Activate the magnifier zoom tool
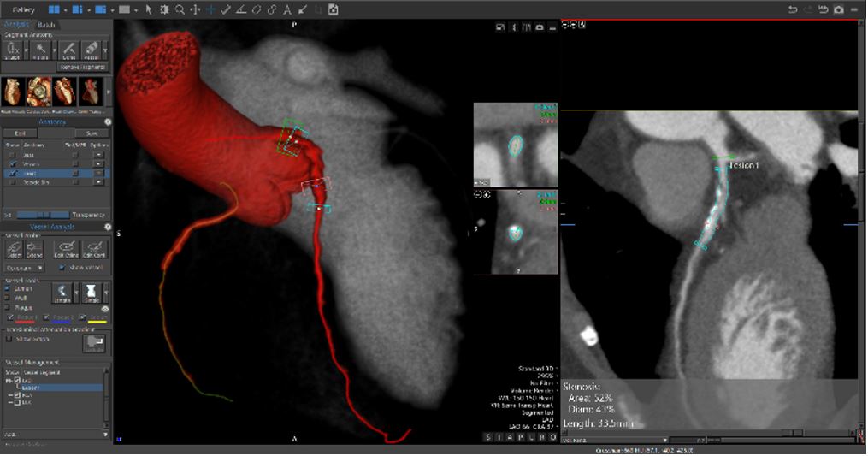Viewport: 868px width, 456px height. [180, 9]
